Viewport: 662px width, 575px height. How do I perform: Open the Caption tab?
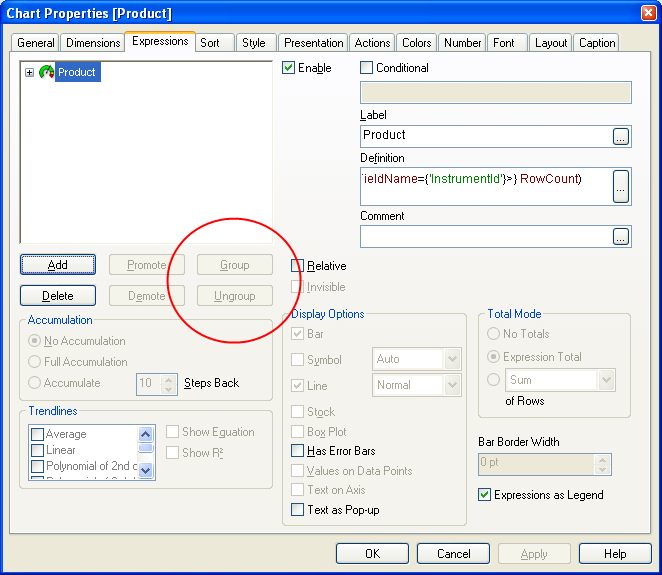point(597,43)
